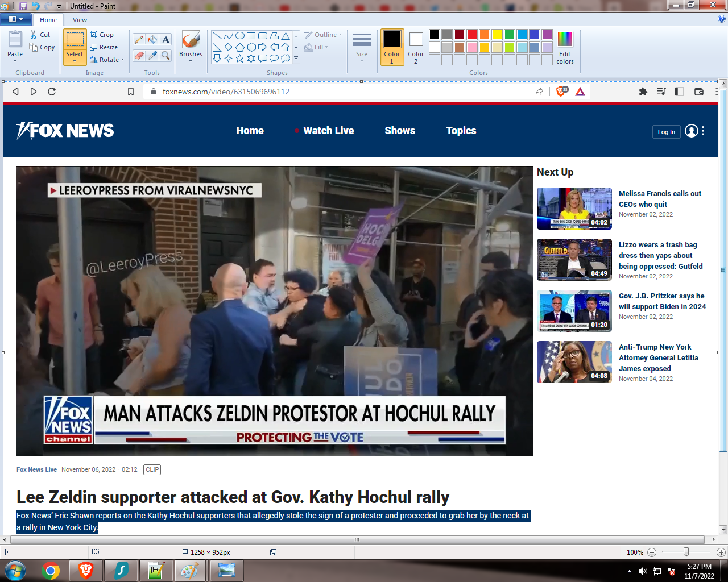Open Brave browser from the taskbar
This screenshot has height=582, width=728.
pos(86,571)
